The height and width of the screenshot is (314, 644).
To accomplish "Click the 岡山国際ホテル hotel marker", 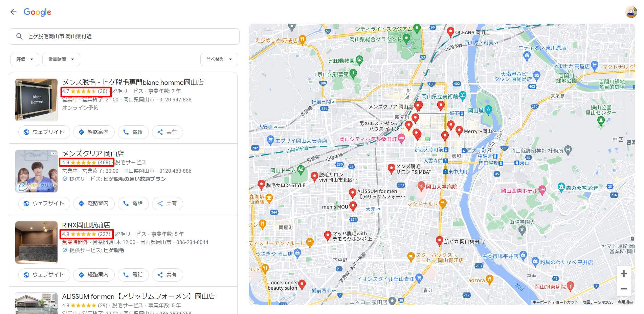I will click(x=542, y=190).
